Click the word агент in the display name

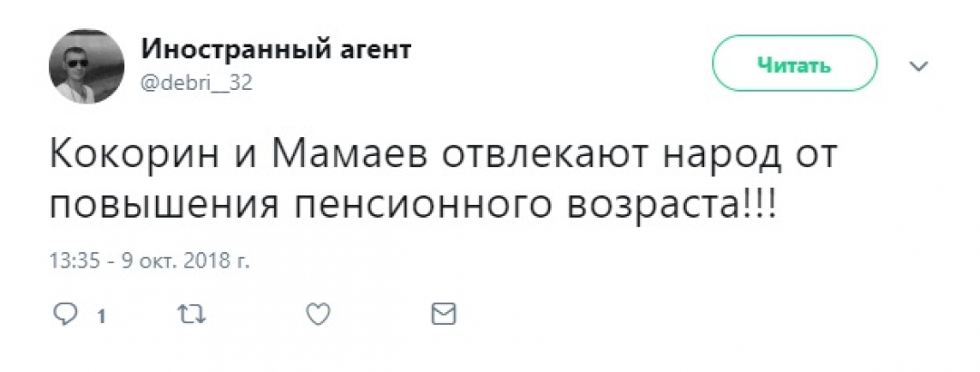tap(371, 50)
